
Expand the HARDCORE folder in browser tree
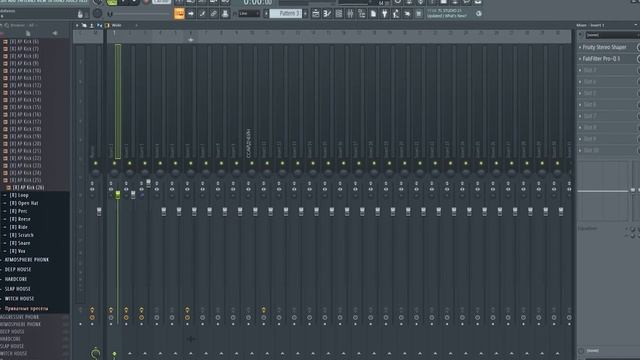click(2, 279)
